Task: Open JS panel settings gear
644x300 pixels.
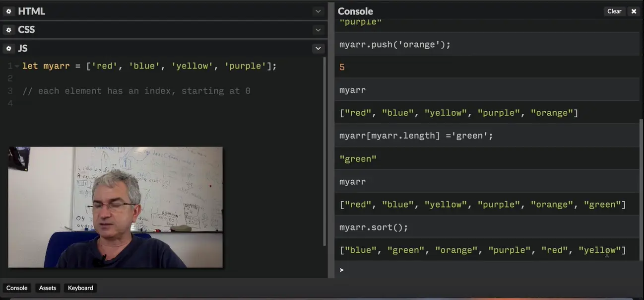Action: click(x=8, y=49)
